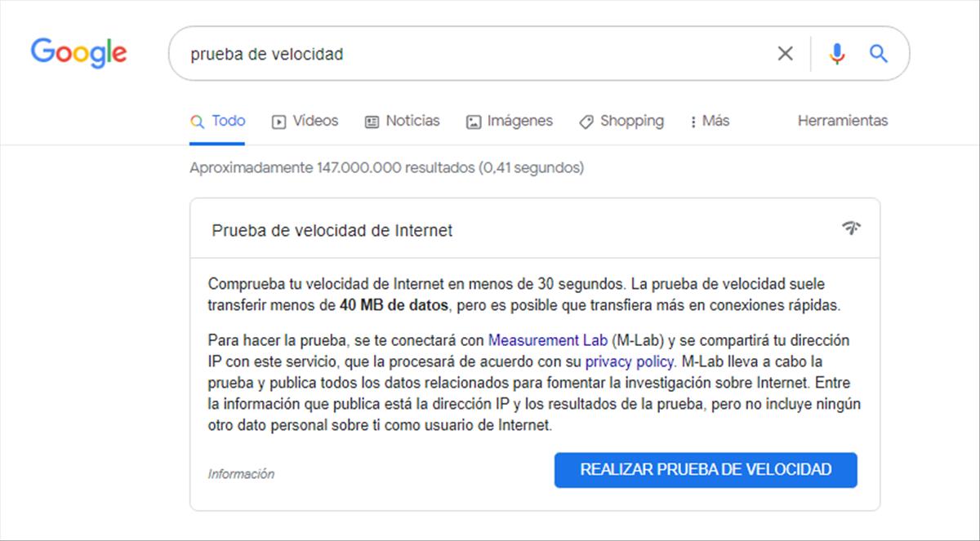
Task: Start voice search with the microphone icon
Action: pos(836,54)
